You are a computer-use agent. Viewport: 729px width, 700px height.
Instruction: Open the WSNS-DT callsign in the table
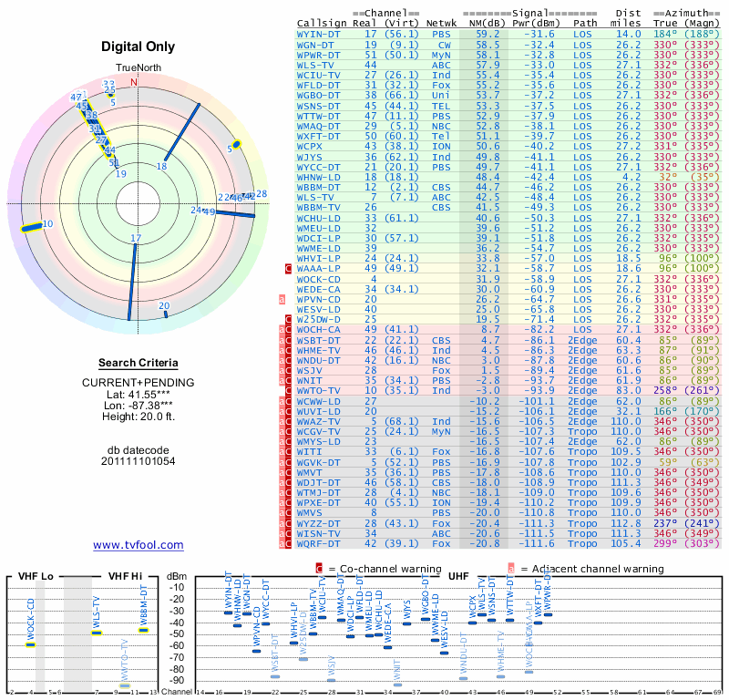point(318,106)
